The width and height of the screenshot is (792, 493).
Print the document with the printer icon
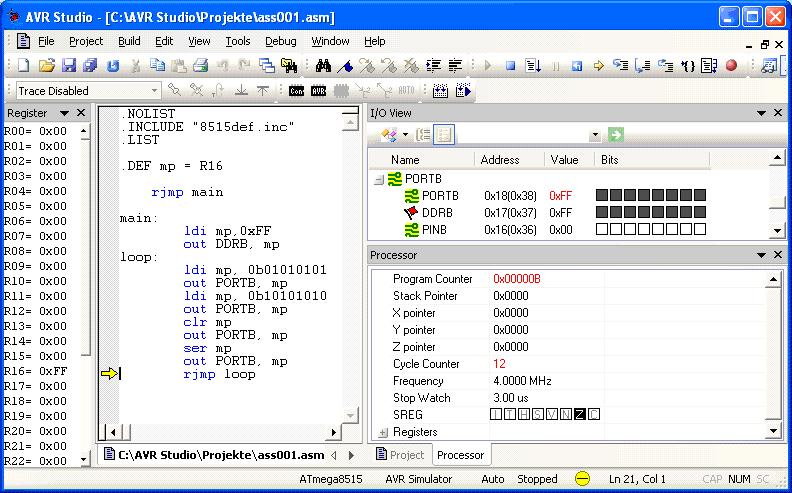point(201,65)
